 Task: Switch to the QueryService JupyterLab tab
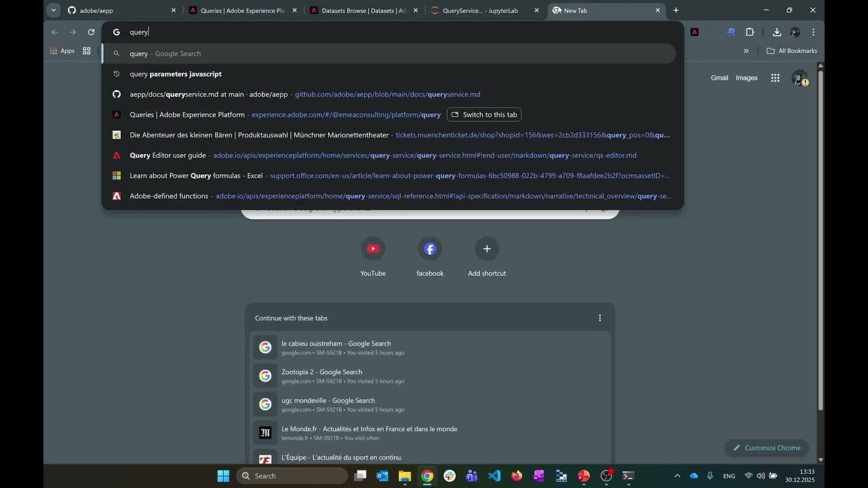[x=485, y=10]
